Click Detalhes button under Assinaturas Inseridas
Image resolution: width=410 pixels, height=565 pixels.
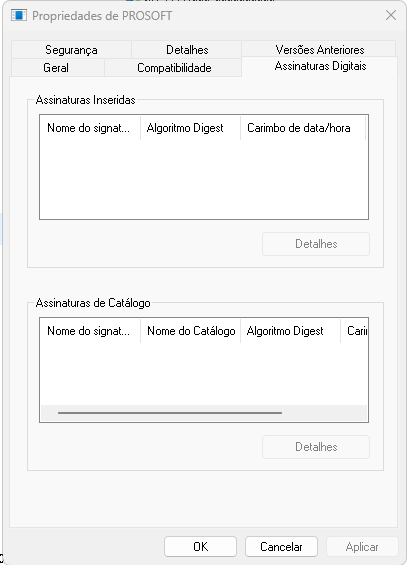316,244
